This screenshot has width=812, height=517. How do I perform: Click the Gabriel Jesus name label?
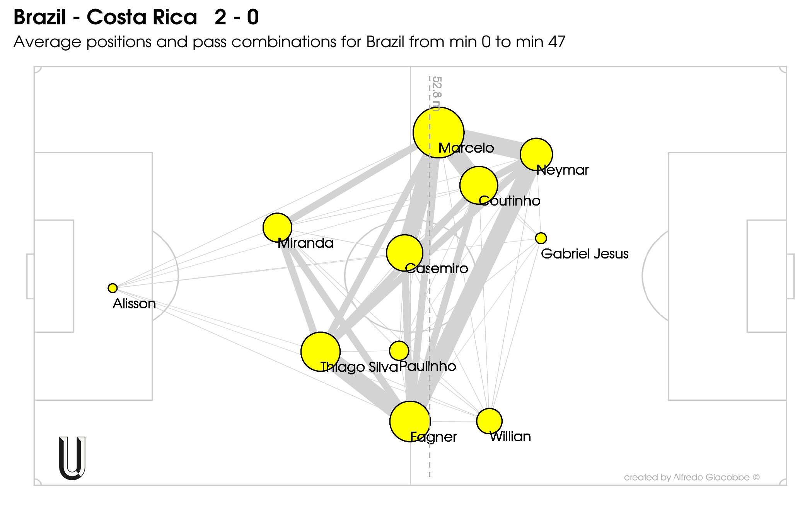pyautogui.click(x=585, y=254)
